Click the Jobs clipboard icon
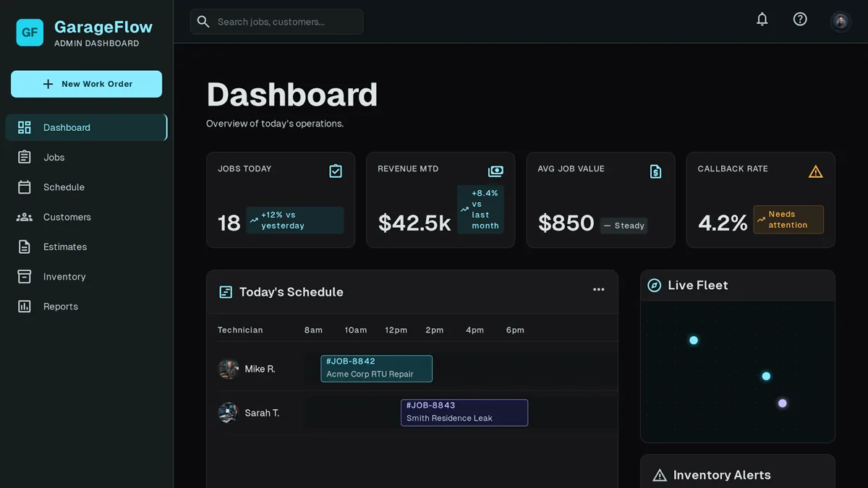Viewport: 868px width, 488px height. (x=25, y=157)
